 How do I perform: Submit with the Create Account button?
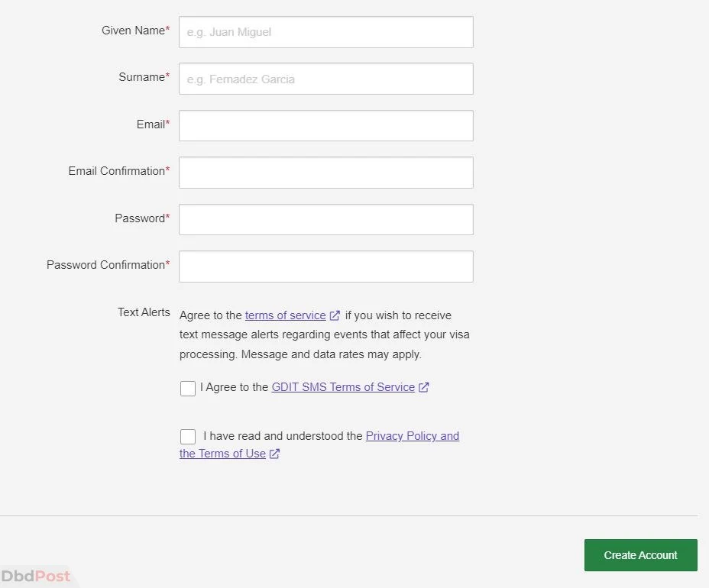click(641, 555)
